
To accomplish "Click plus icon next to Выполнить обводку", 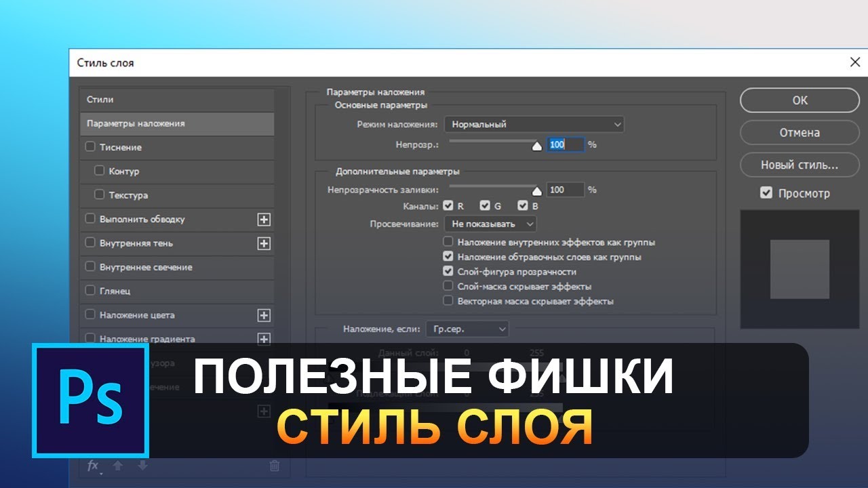I will coord(264,220).
